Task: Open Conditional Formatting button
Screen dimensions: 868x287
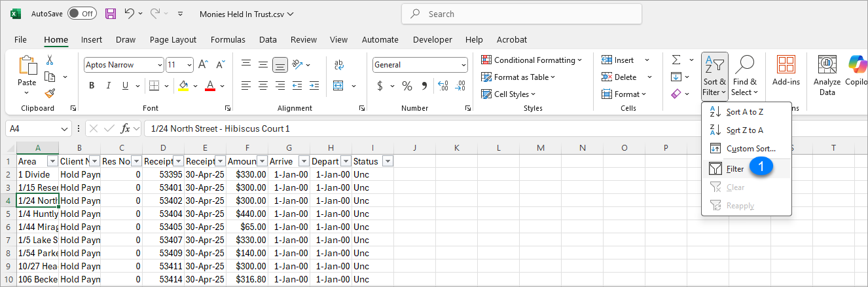Action: coord(532,60)
